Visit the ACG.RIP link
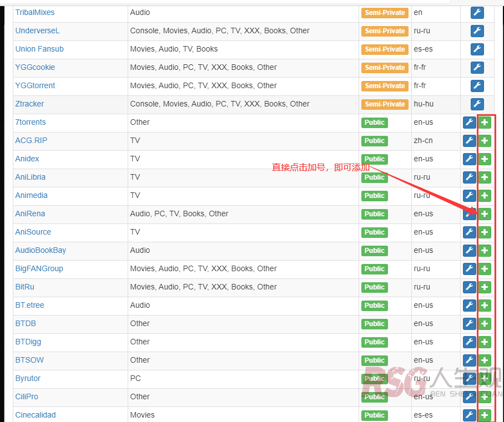 click(x=31, y=141)
